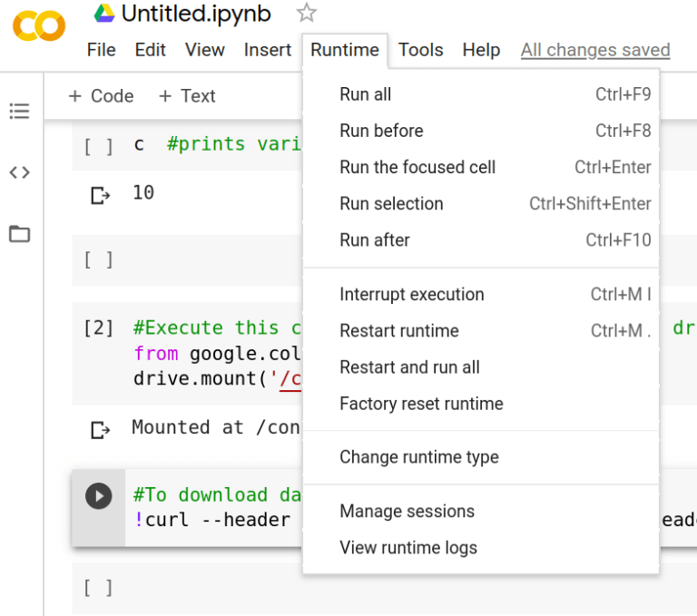Click the Colab CO logo

[x=39, y=26]
